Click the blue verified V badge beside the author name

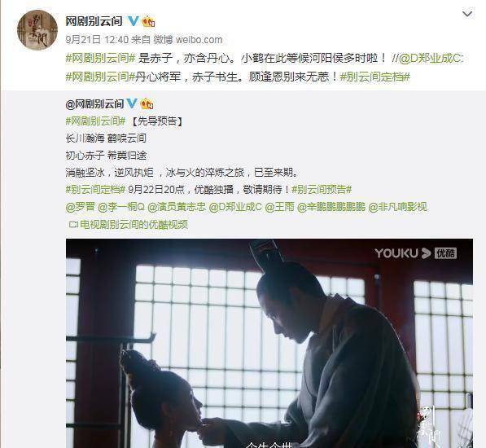pyautogui.click(x=133, y=21)
